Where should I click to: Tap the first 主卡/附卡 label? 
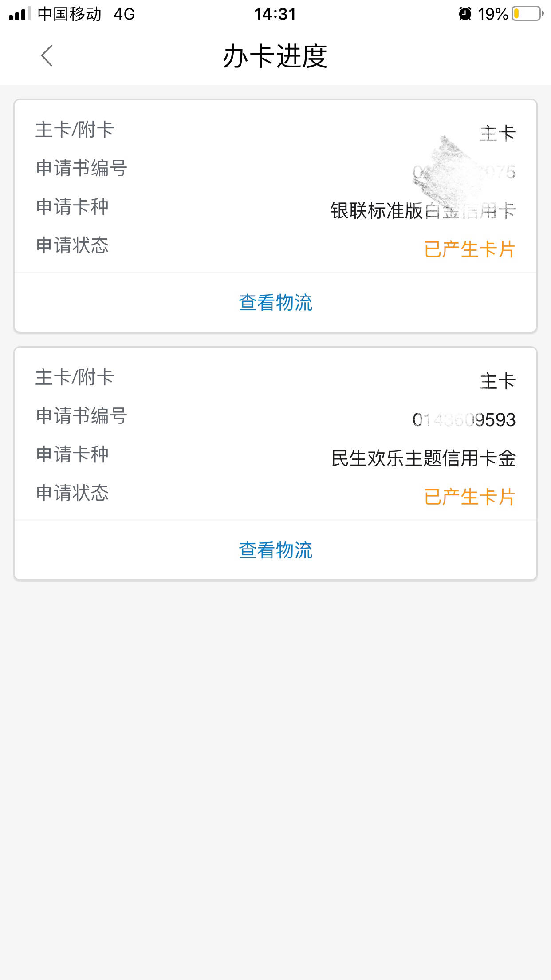click(75, 130)
